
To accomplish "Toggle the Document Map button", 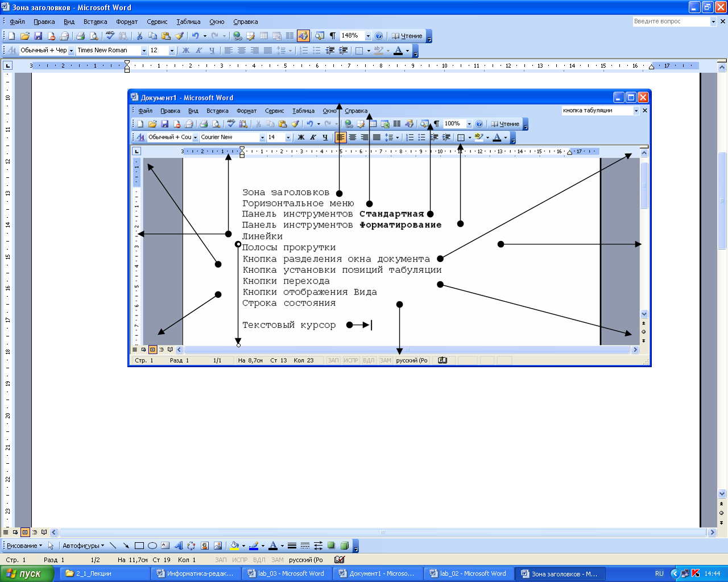I will point(320,36).
